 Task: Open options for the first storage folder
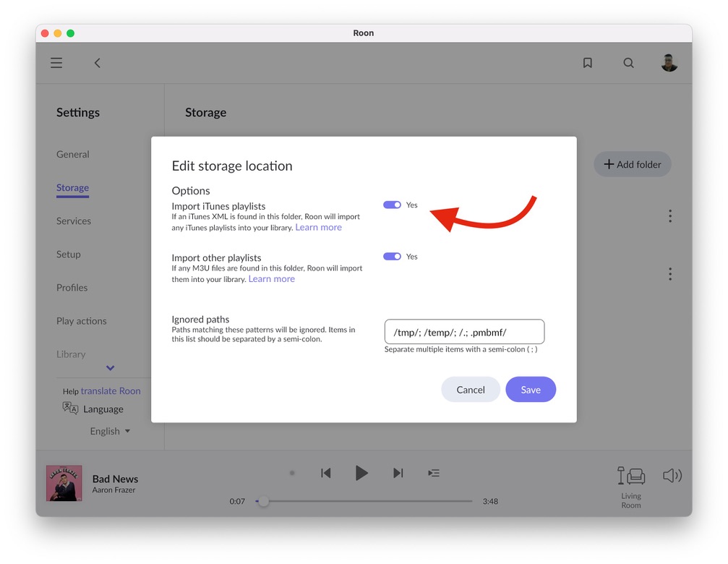(x=670, y=216)
